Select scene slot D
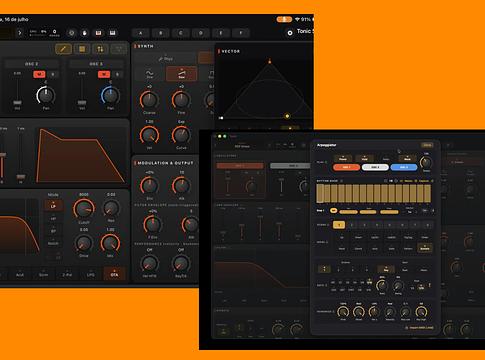 click(201, 33)
